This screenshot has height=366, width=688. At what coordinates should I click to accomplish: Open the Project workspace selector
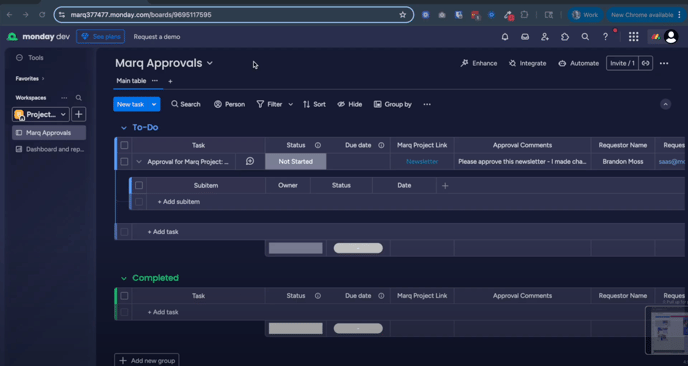[40, 115]
